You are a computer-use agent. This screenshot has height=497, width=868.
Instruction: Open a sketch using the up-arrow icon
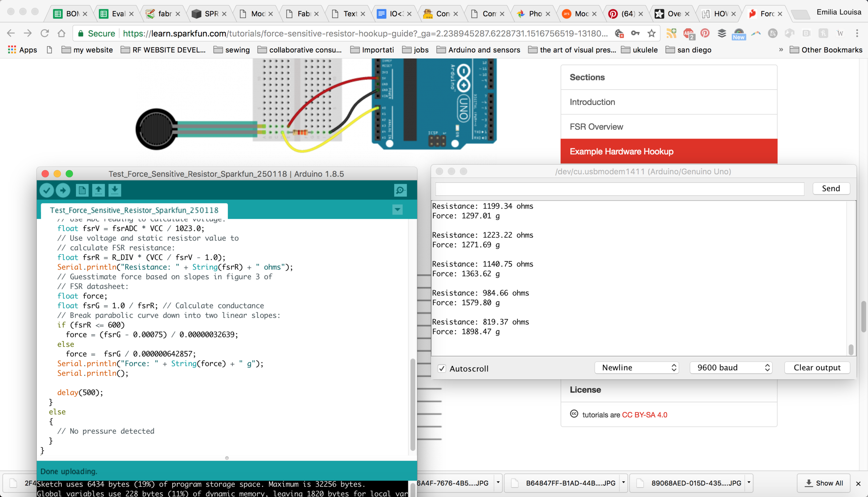pos(98,190)
